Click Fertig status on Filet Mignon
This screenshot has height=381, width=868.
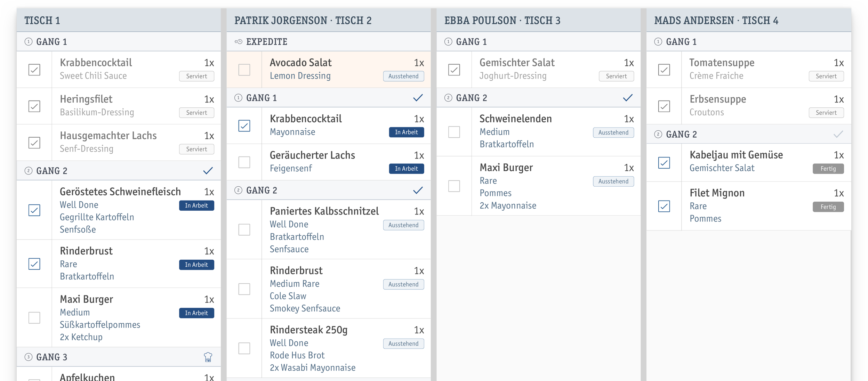tap(828, 207)
